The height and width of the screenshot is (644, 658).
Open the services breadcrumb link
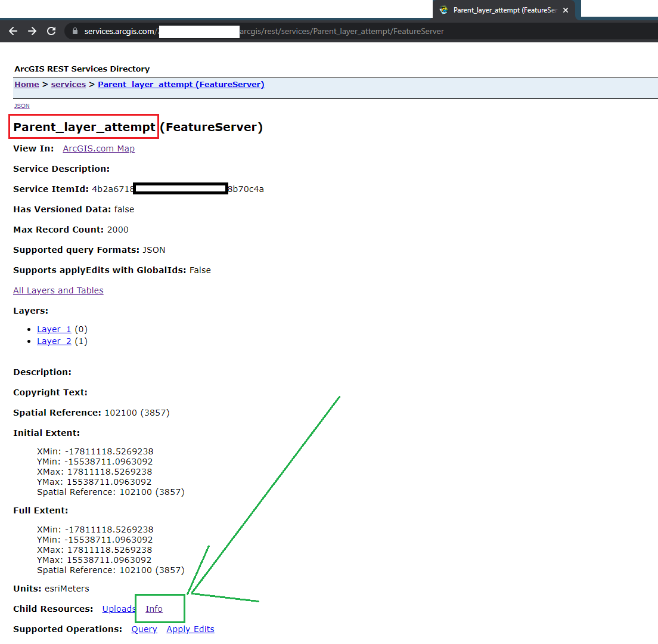click(69, 85)
